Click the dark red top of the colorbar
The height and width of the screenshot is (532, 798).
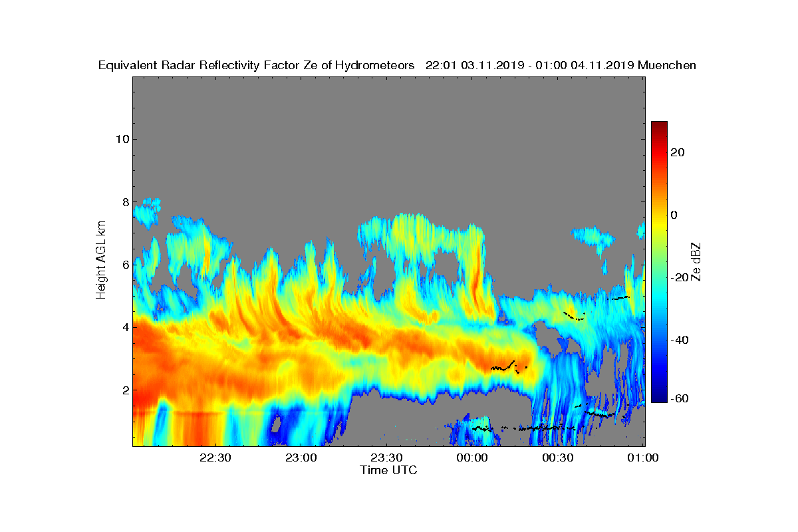(x=659, y=125)
